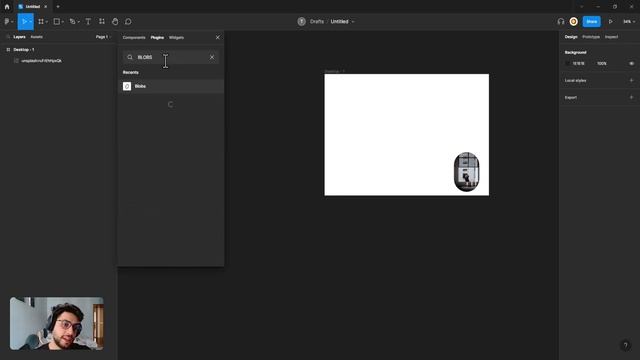Click the Blobs plugin icon
Viewport: 640px width, 360px height.
[127, 86]
